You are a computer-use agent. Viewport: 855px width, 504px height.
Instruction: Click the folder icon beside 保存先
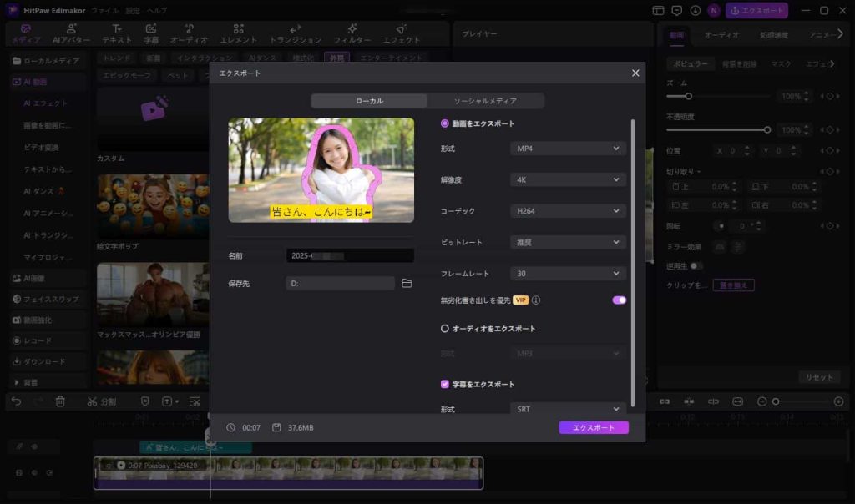(x=407, y=284)
